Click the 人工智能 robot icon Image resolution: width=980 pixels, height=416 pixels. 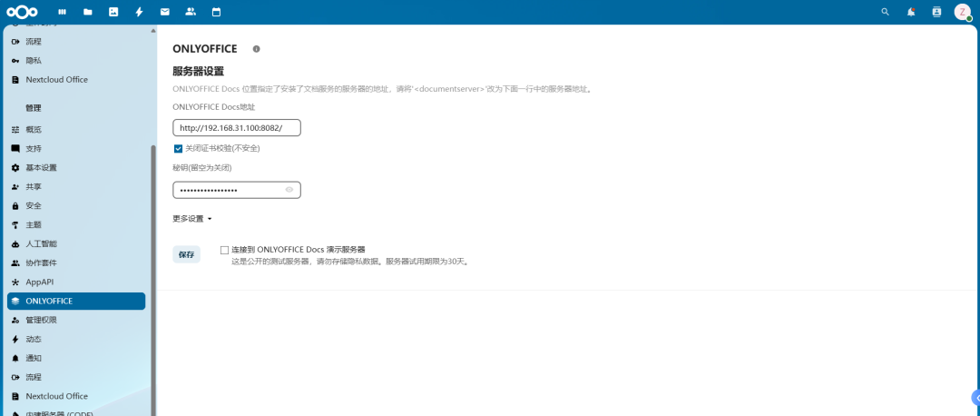click(15, 244)
